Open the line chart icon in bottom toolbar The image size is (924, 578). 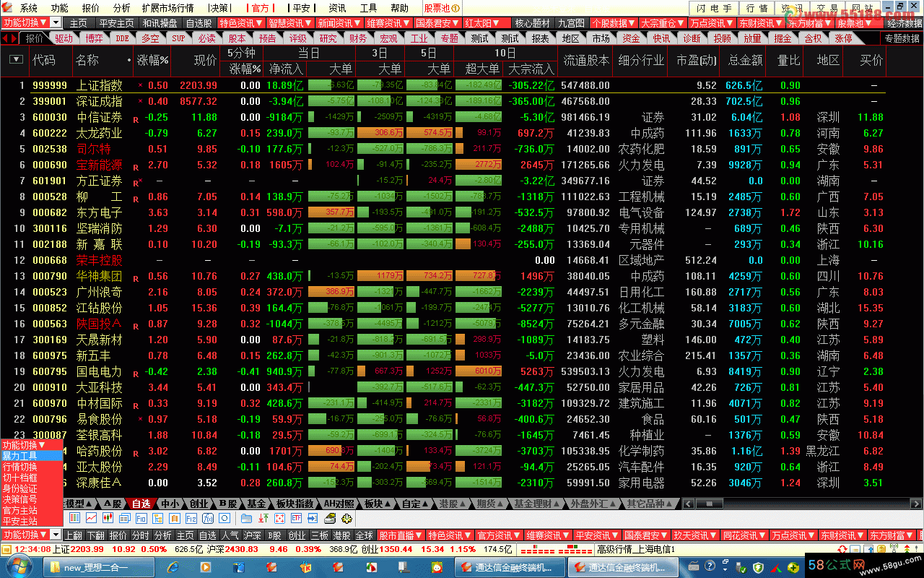tap(92, 518)
